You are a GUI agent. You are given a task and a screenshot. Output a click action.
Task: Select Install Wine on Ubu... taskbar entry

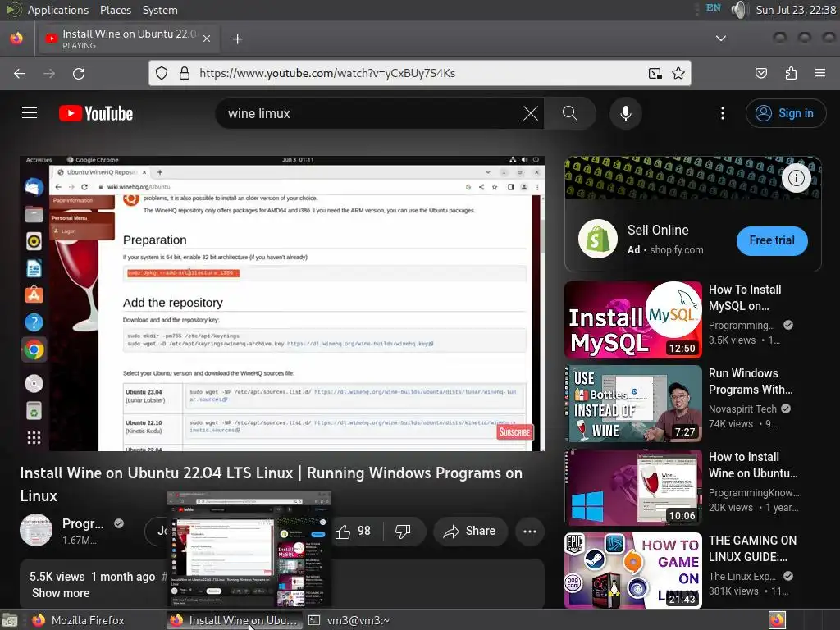point(234,620)
